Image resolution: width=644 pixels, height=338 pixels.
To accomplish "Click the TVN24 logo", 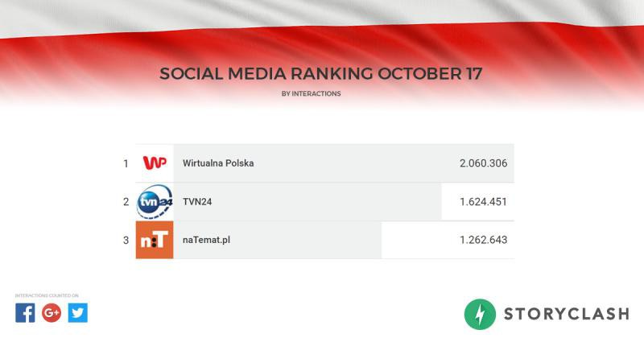I will point(155,201).
